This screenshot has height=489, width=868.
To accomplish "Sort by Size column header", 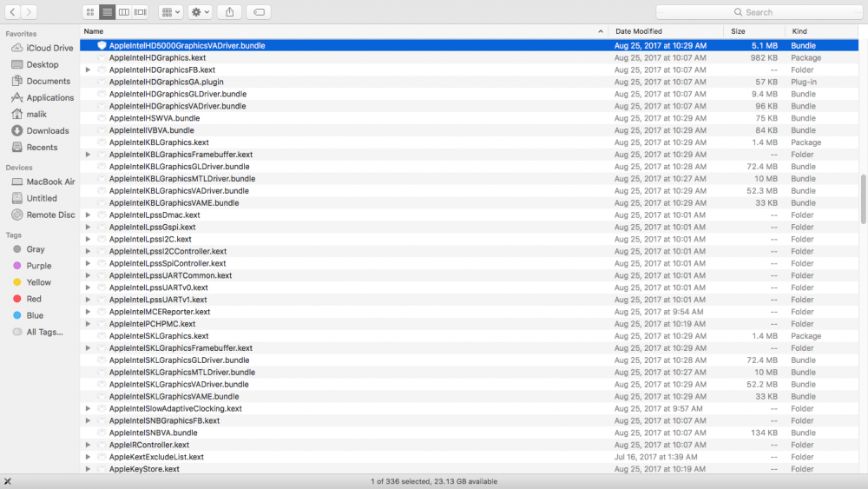I will coord(754,31).
